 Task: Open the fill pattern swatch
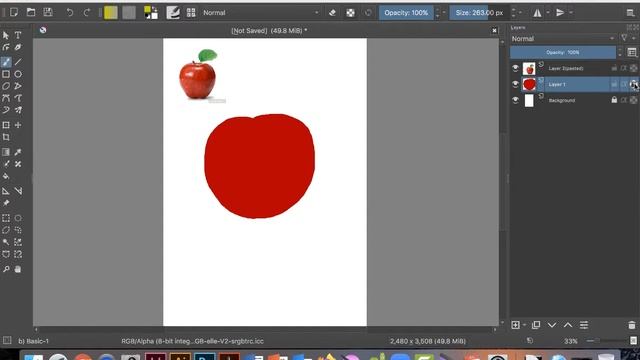pos(129,13)
